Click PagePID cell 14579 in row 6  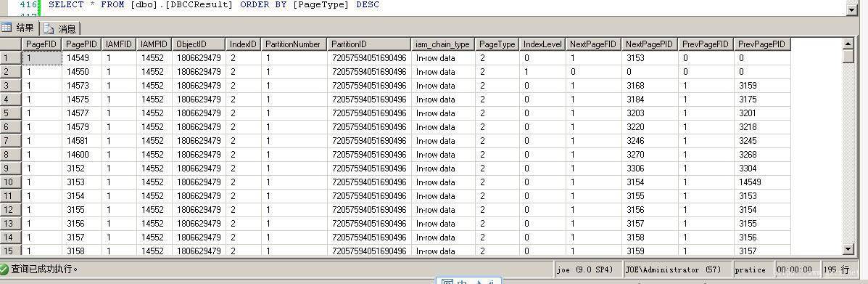tap(81, 127)
